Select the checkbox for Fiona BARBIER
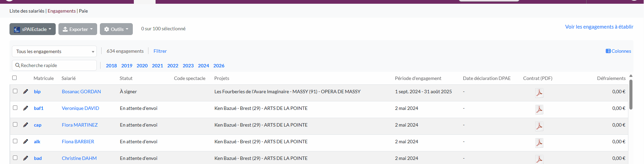 tap(15, 141)
